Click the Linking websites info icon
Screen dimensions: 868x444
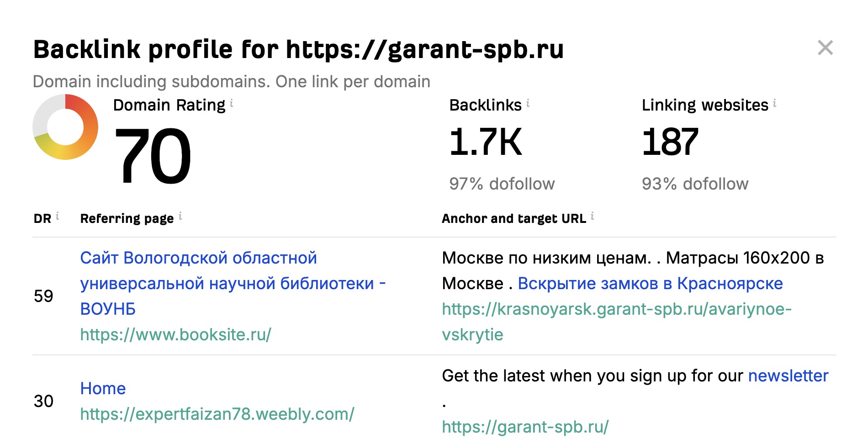[775, 103]
